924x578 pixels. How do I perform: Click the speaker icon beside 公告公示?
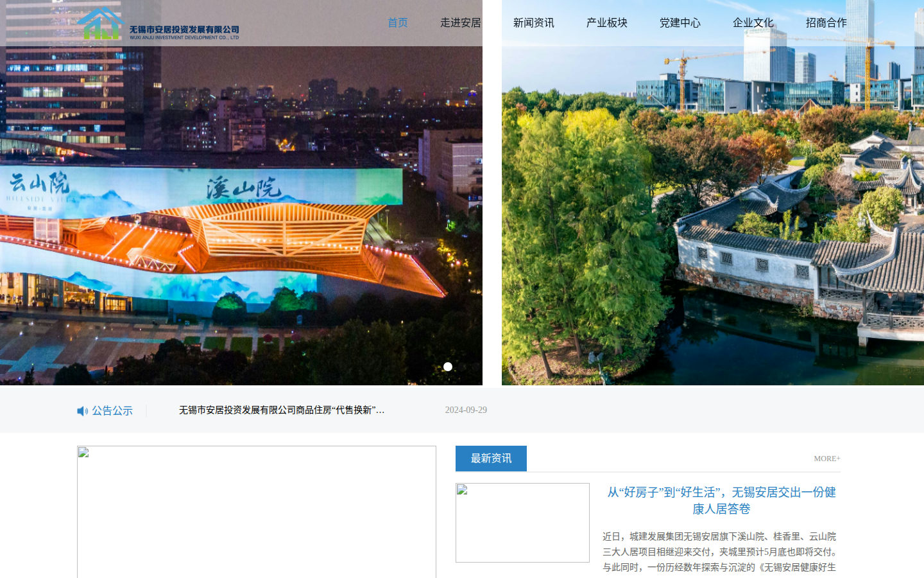tap(83, 411)
